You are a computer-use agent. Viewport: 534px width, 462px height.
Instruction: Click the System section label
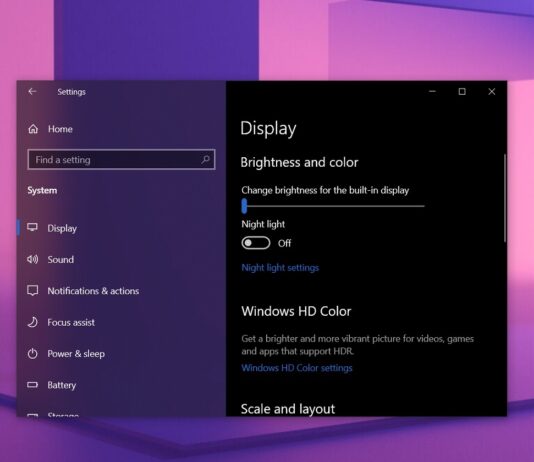(x=42, y=190)
